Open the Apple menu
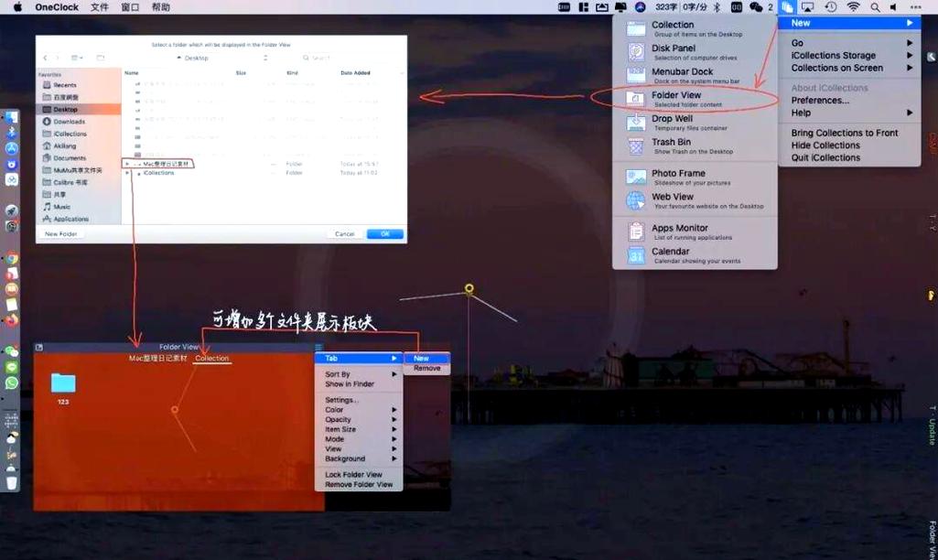The image size is (938, 560). (x=17, y=7)
